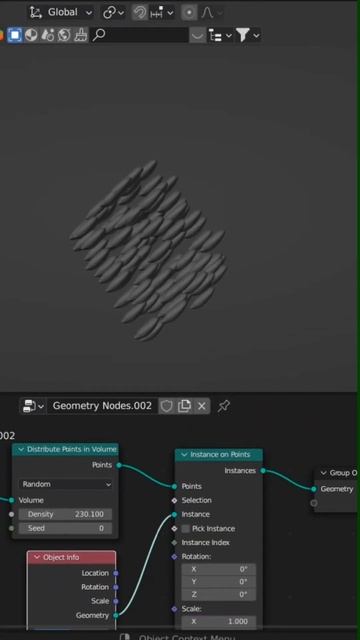360x640 pixels.
Task: Click the Rotation Z value field
Action: pyautogui.click(x=219, y=594)
